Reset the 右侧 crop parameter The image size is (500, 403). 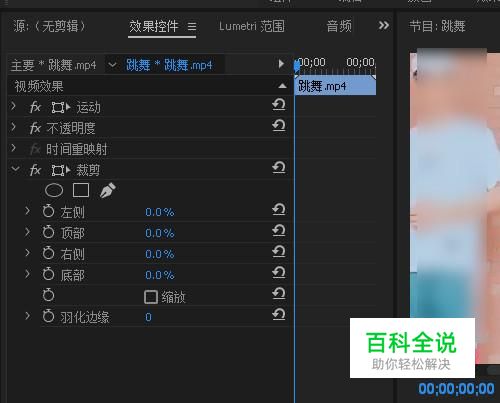point(279,252)
